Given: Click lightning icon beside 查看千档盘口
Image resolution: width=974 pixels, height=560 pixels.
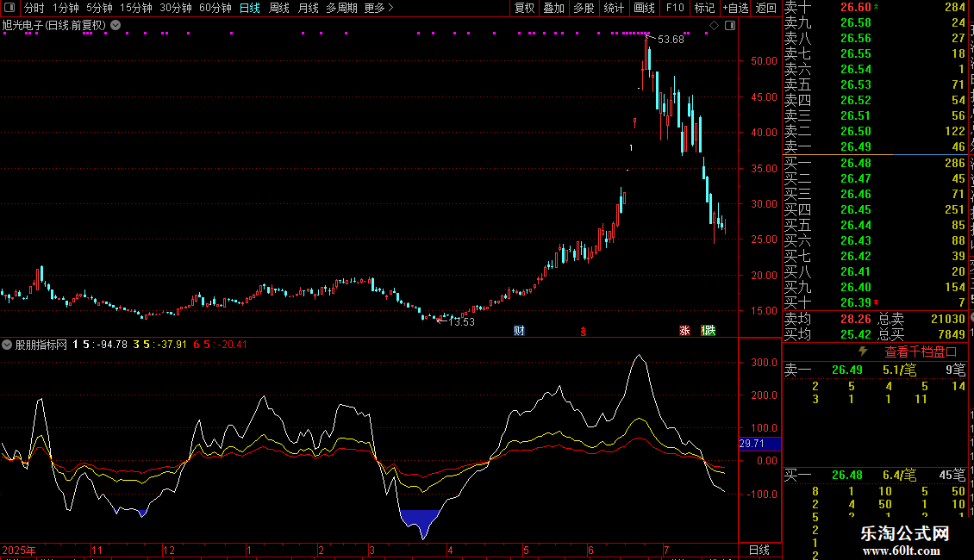Looking at the screenshot, I should coord(863,352).
